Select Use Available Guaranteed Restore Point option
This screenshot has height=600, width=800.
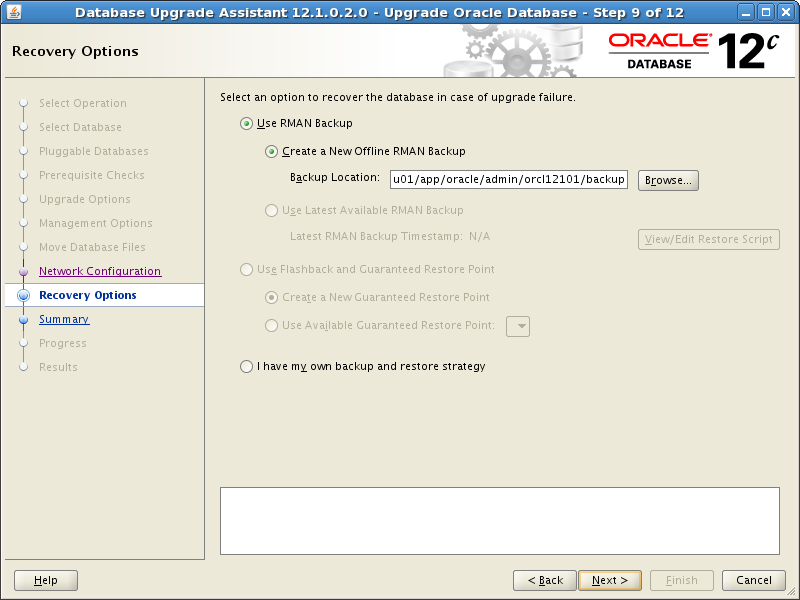[x=271, y=326]
